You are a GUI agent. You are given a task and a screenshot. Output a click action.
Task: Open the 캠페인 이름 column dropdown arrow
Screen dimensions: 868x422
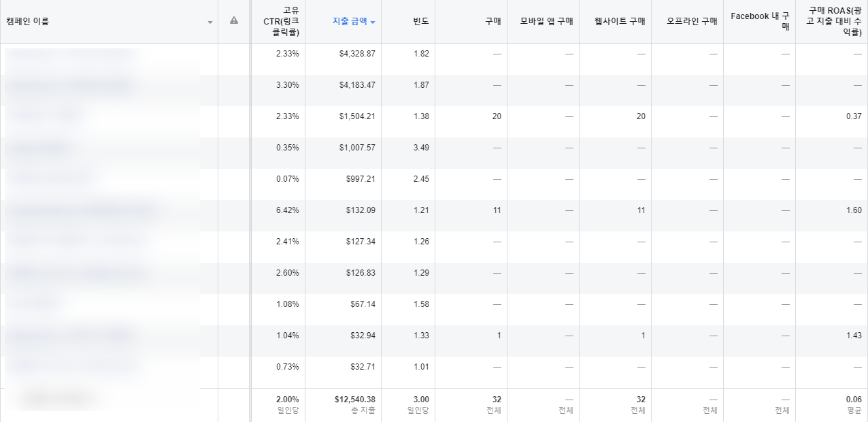coord(210,21)
